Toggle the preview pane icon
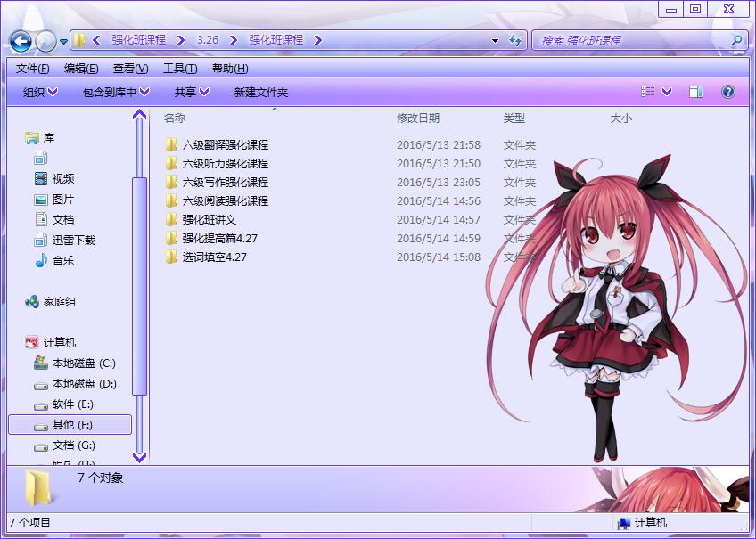The image size is (756, 539). [696, 92]
